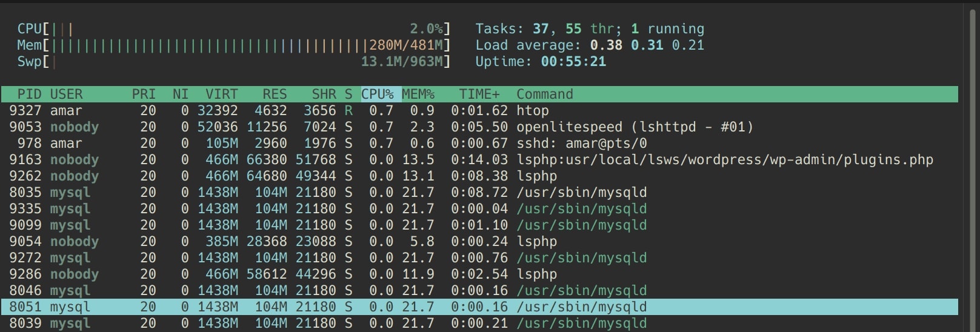Select the openlitespeed (lshttpd - #01) process
This screenshot has width=980, height=332.
479,127
